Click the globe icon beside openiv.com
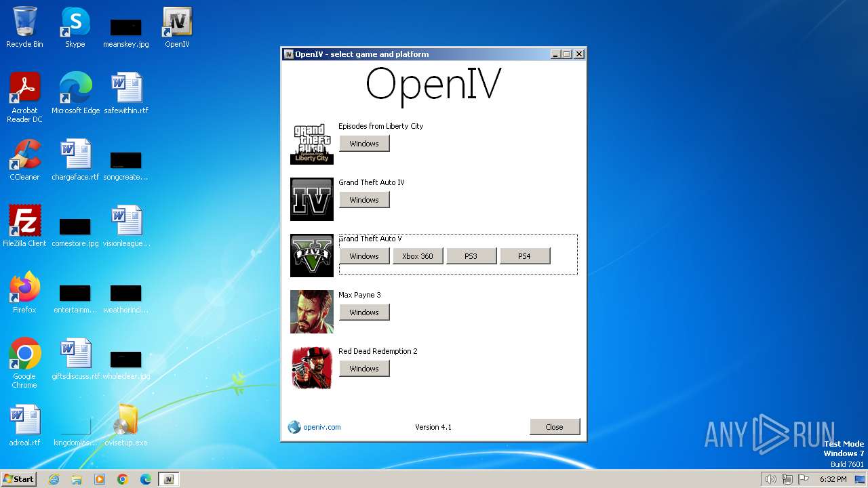Screen dimensions: 868x488 coord(294,427)
